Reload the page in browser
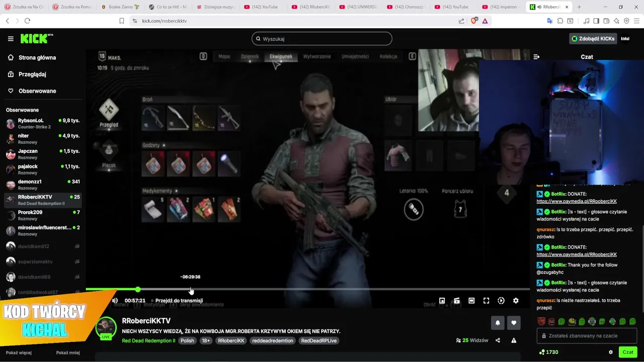 27,21
